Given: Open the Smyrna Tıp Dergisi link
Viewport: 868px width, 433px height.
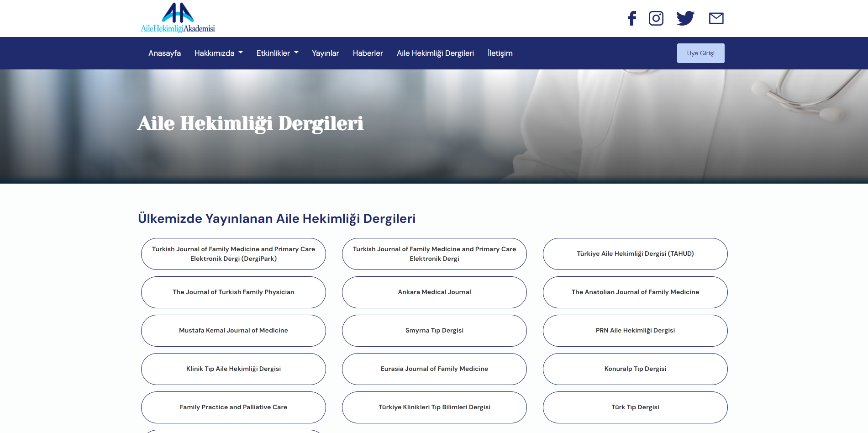Looking at the screenshot, I should [x=434, y=331].
